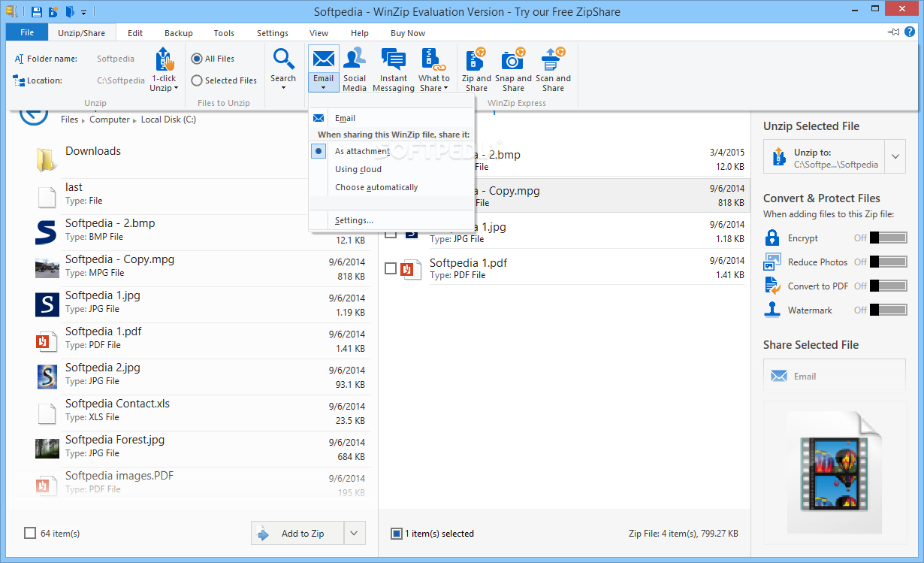Viewport: 924px width, 563px height.
Task: Click the envelope icon beside Email menu entry
Action: coord(319,118)
